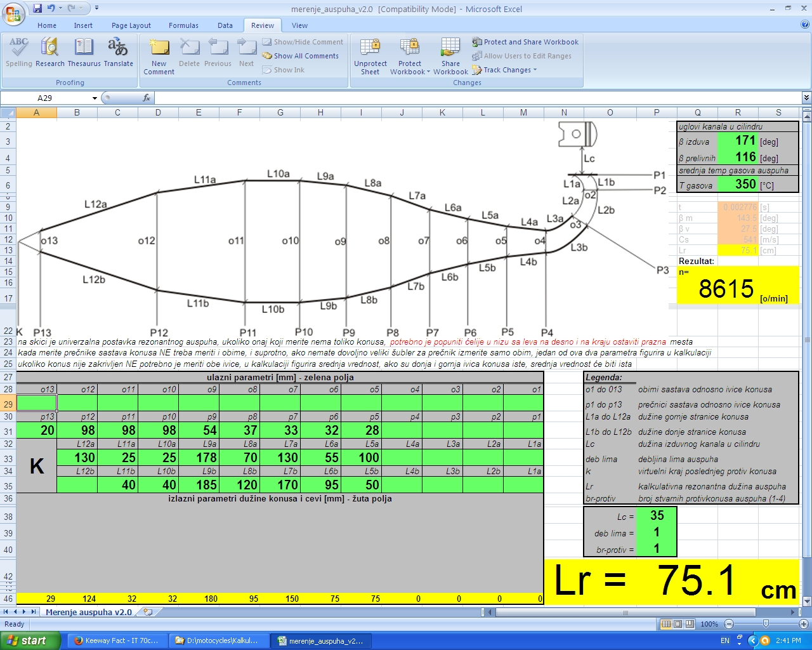Select the Lc value 35 cell

tap(657, 515)
